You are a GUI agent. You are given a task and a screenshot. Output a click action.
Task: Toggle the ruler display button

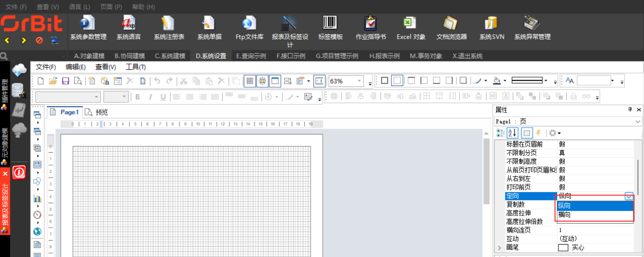[x=319, y=81]
